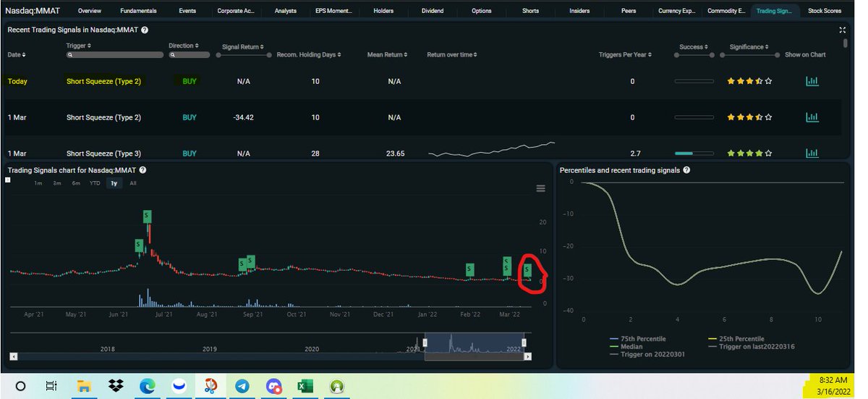The image size is (868, 399).
Task: Open Excel from the taskbar
Action: tap(305, 386)
